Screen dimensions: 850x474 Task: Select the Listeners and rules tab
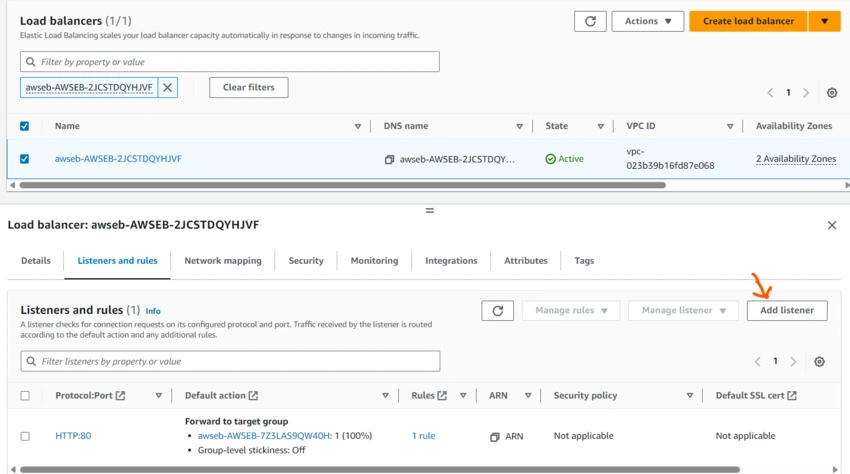(117, 261)
